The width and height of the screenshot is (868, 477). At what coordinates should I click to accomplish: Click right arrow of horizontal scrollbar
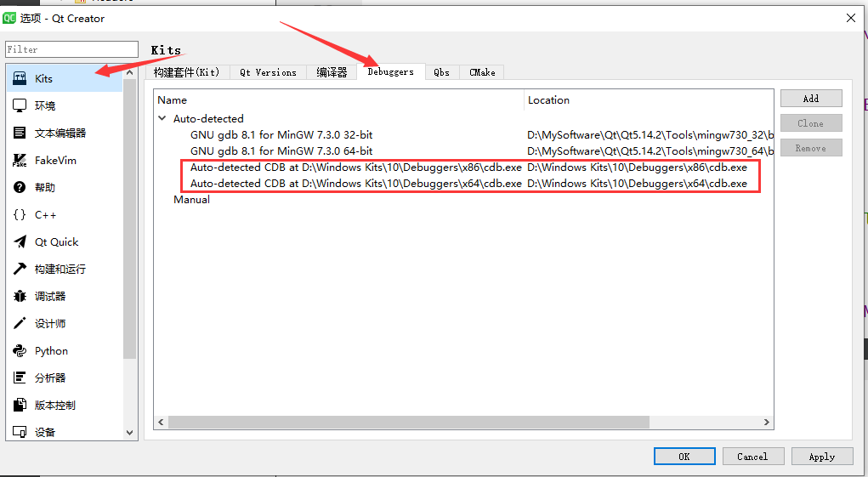click(x=767, y=423)
